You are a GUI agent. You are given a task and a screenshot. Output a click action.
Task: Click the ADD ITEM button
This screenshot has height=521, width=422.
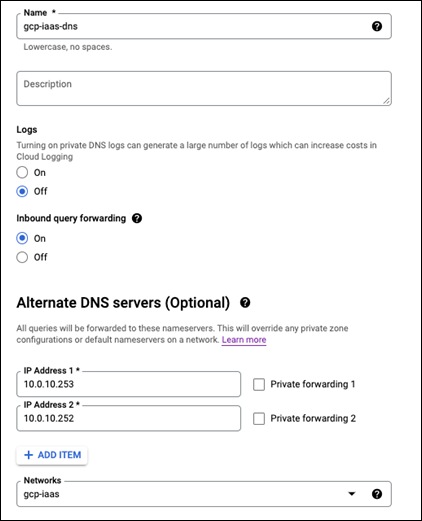(x=52, y=455)
